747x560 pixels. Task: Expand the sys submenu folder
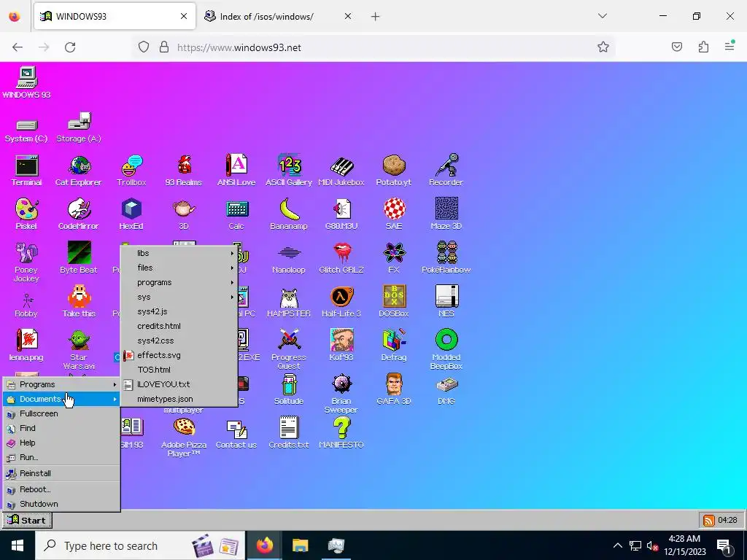[179, 297]
